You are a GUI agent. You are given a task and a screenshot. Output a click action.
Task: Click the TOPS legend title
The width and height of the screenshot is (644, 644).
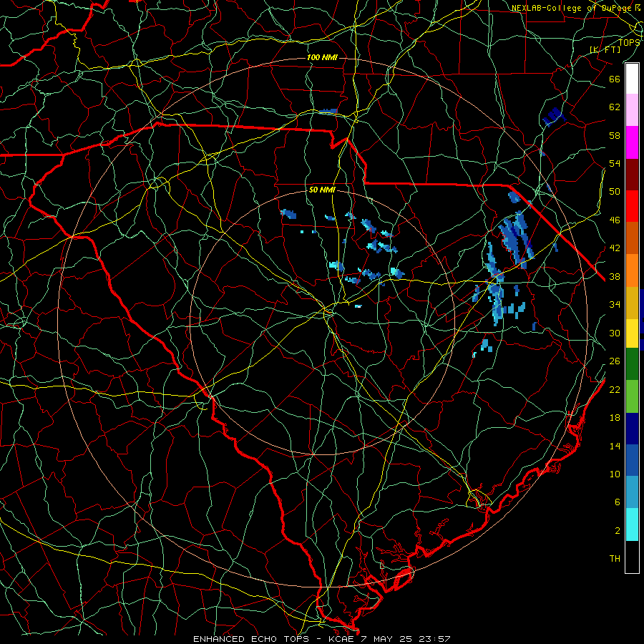point(629,42)
